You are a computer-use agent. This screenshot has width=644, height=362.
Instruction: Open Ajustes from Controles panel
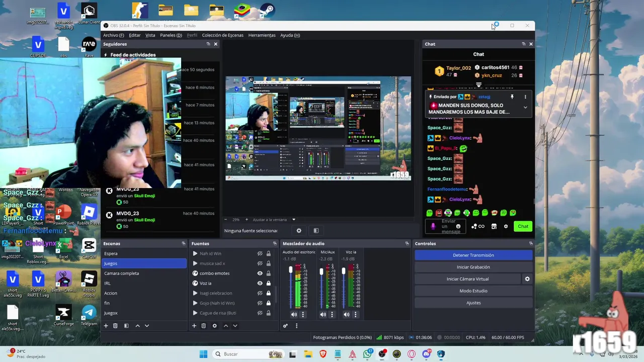[x=473, y=303]
